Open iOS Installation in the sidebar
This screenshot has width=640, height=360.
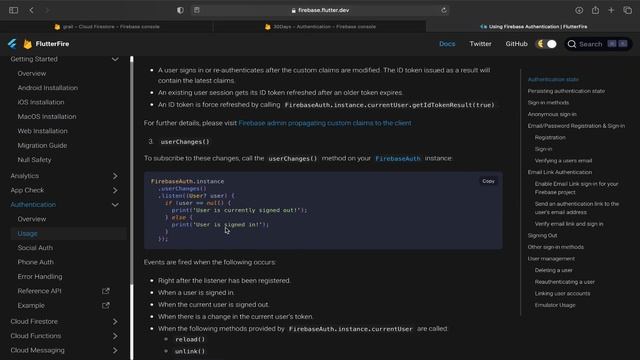[x=41, y=102]
